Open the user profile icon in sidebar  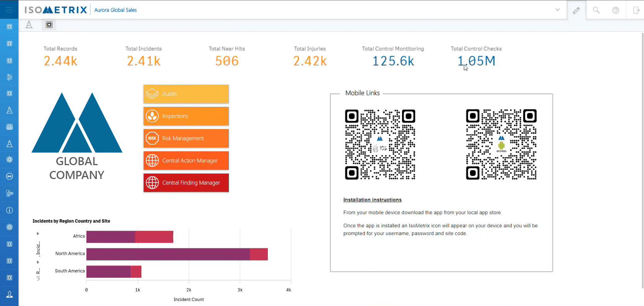click(x=9, y=294)
